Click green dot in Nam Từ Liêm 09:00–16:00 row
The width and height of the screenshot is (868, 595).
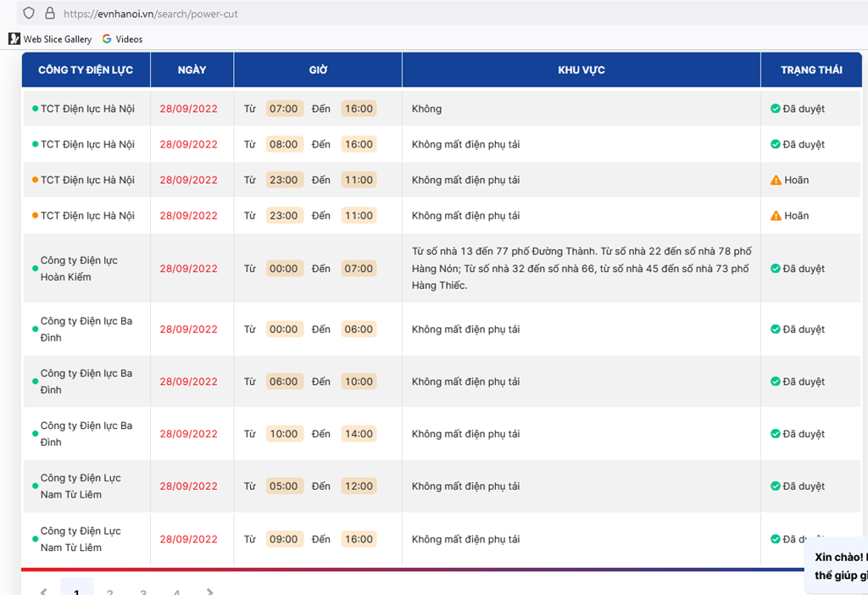[35, 539]
